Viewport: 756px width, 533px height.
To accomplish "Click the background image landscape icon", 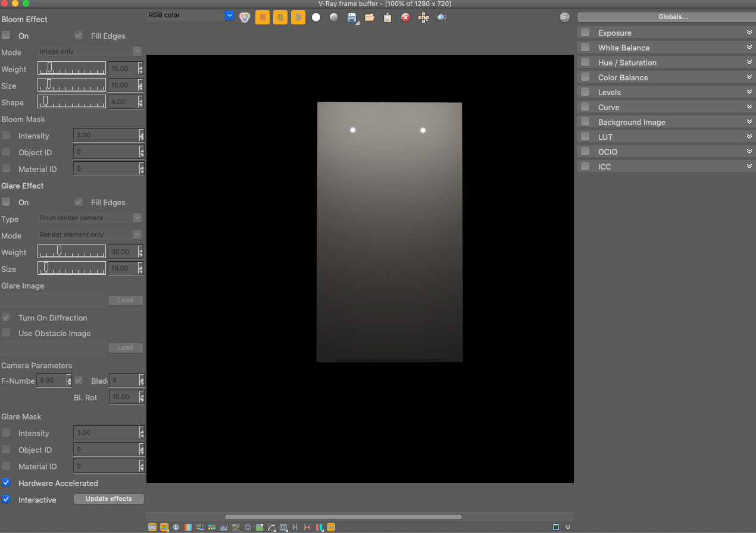I will (260, 527).
